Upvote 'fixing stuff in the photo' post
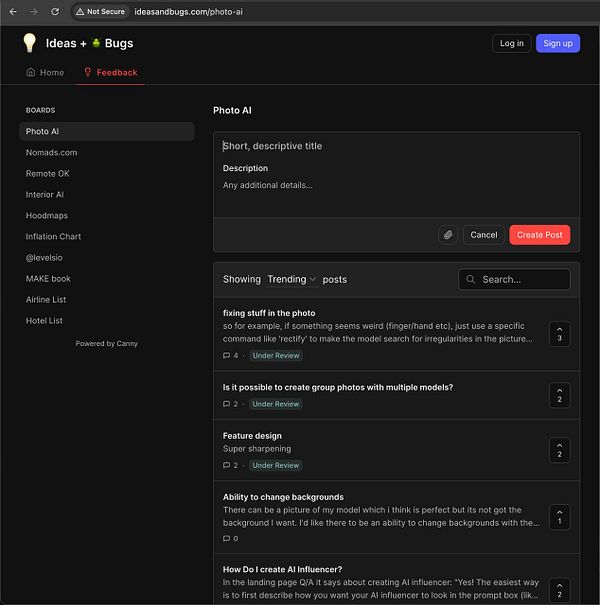 (x=559, y=334)
